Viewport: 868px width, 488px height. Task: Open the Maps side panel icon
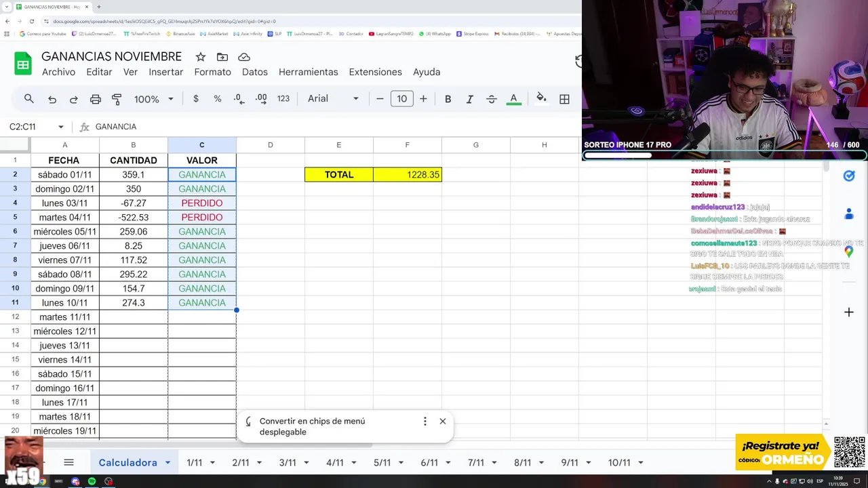[848, 251]
